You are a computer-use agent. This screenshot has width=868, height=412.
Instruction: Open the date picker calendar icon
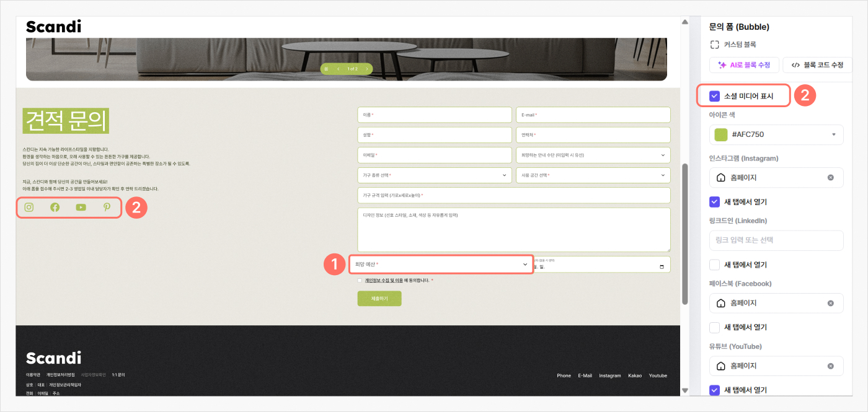[x=662, y=266]
